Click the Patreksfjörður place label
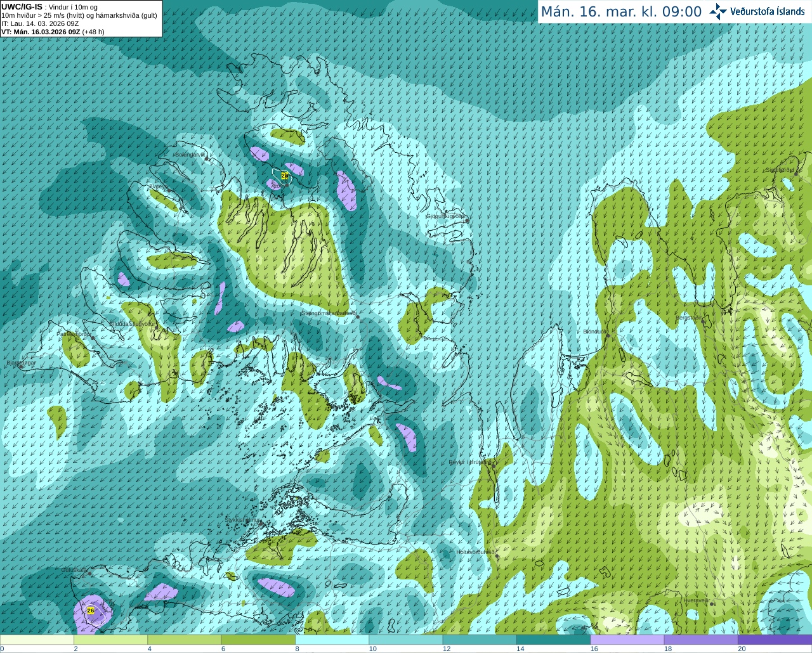Image resolution: width=812 pixels, height=653 pixels. [x=74, y=333]
